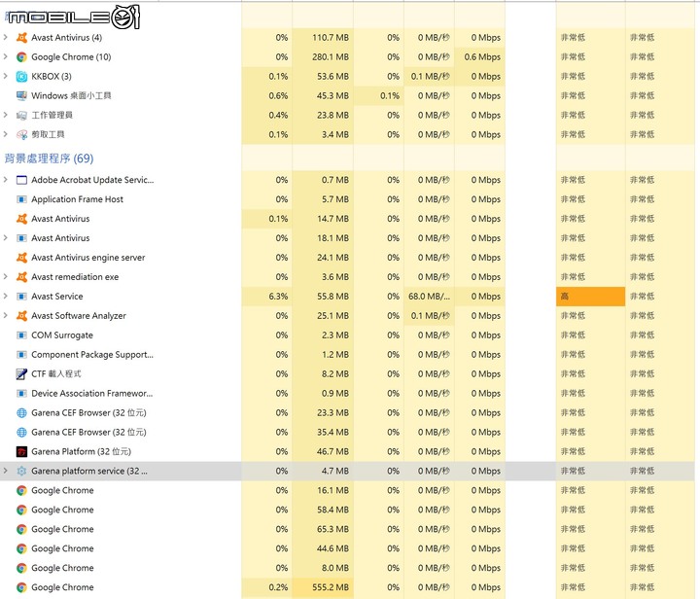700x599 pixels.
Task: Select the Device Association Framework name
Action: tap(92, 393)
